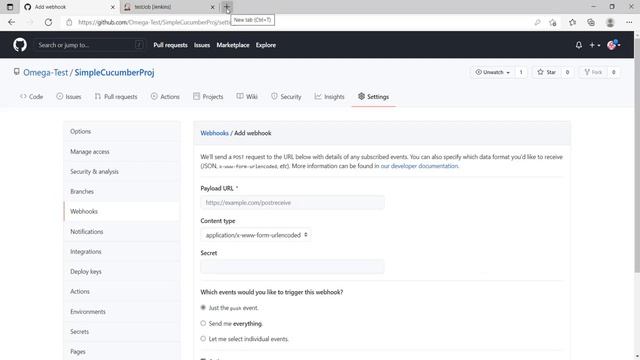640x360 pixels.
Task: Switch to repository Actions tab
Action: 165,97
